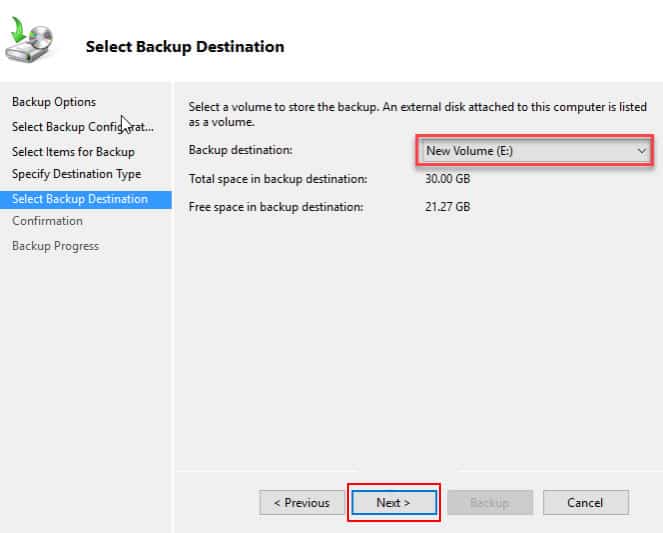Click the Confirmation step
663x533 pixels.
(x=47, y=221)
